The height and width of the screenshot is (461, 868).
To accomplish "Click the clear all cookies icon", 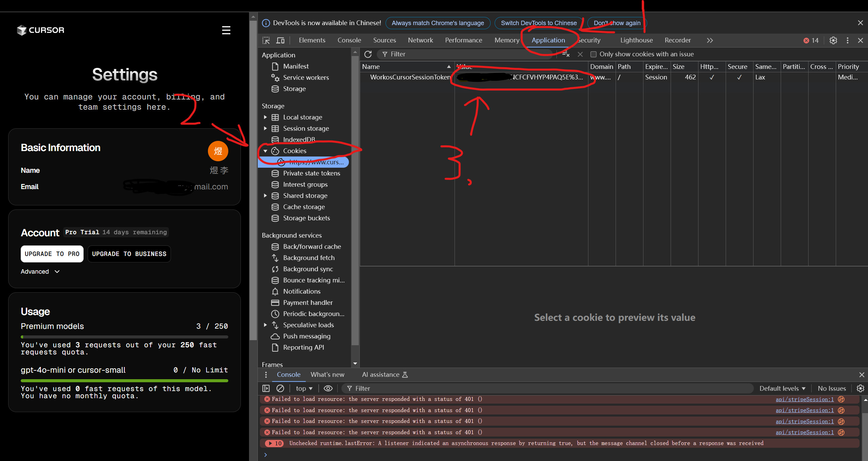I will 566,54.
